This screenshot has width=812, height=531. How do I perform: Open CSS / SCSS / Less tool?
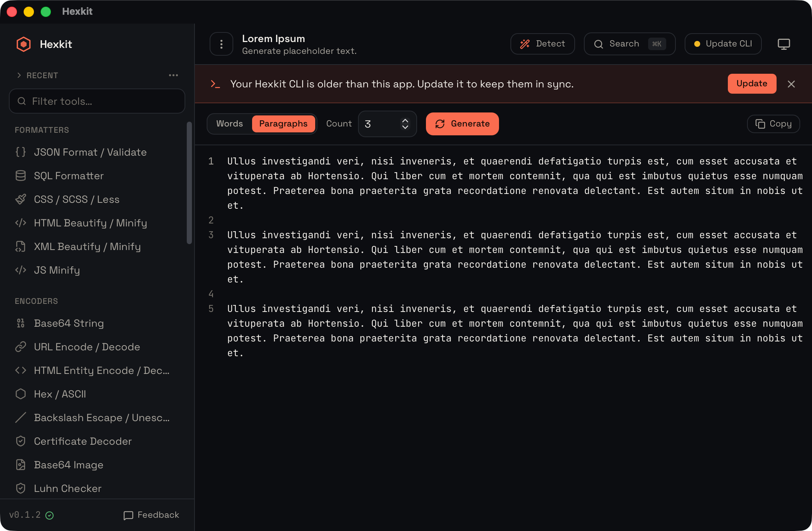point(97,199)
